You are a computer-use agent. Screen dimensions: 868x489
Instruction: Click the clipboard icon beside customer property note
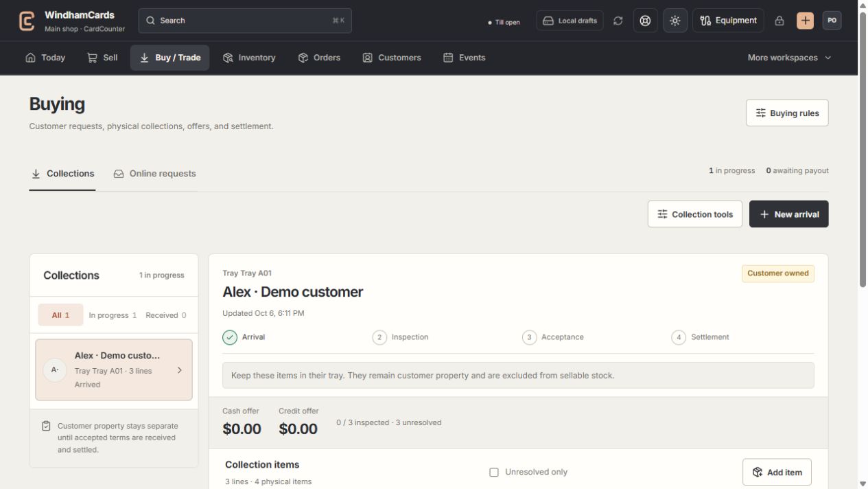pos(46,426)
